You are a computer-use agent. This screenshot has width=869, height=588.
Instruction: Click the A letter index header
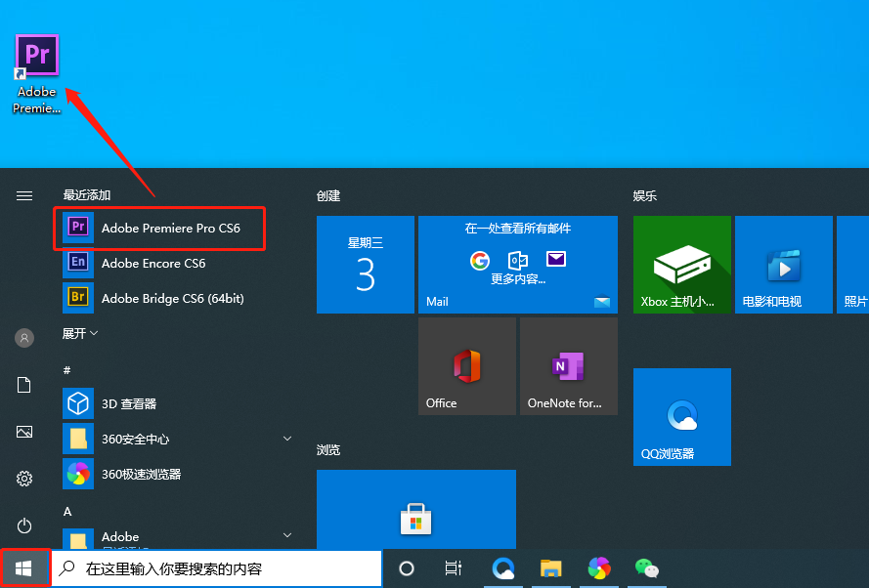[x=67, y=511]
